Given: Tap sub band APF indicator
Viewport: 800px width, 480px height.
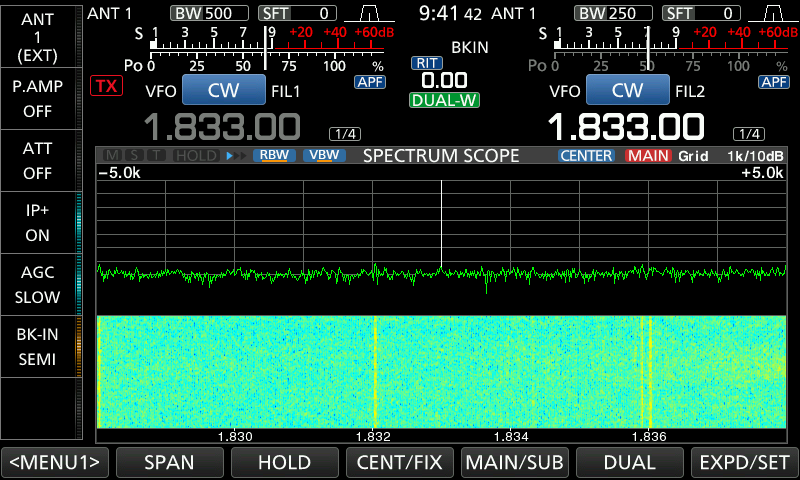Looking at the screenshot, I should 774,82.
